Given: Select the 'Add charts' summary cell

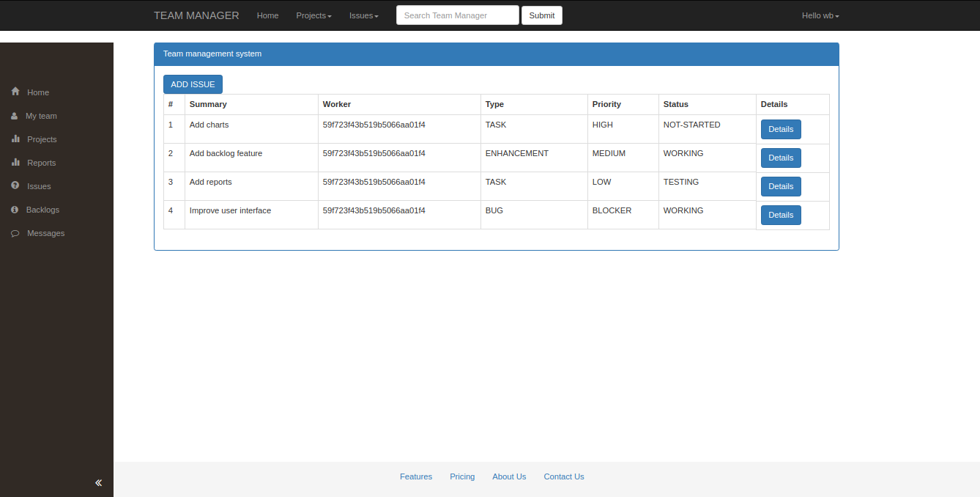Looking at the screenshot, I should point(251,129).
